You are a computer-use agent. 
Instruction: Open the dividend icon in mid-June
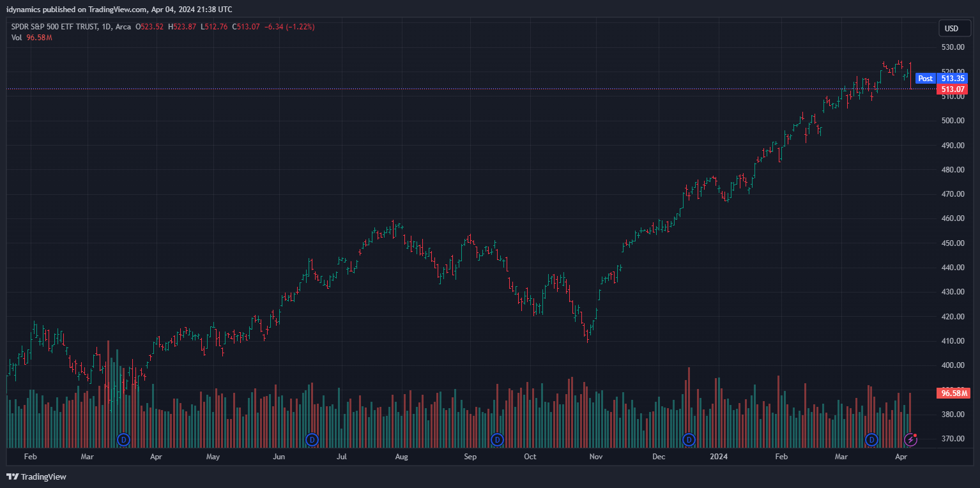[312, 439]
